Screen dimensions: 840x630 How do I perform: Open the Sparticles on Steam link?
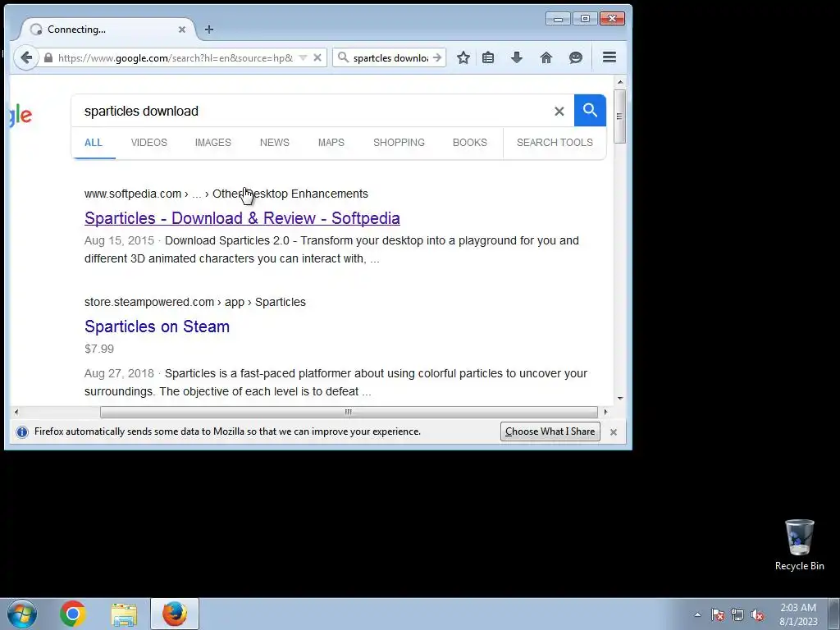coord(157,326)
